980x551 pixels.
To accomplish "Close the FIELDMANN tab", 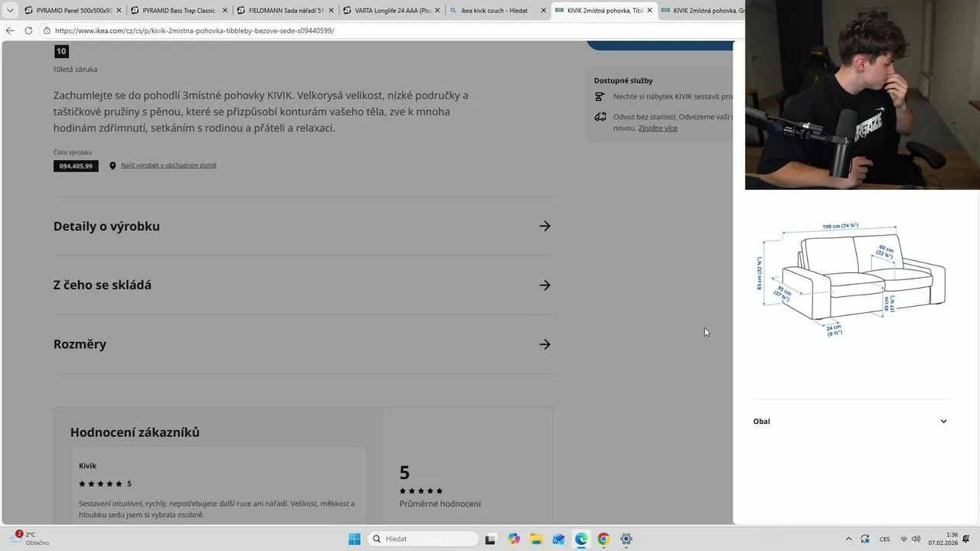I will 331,11.
